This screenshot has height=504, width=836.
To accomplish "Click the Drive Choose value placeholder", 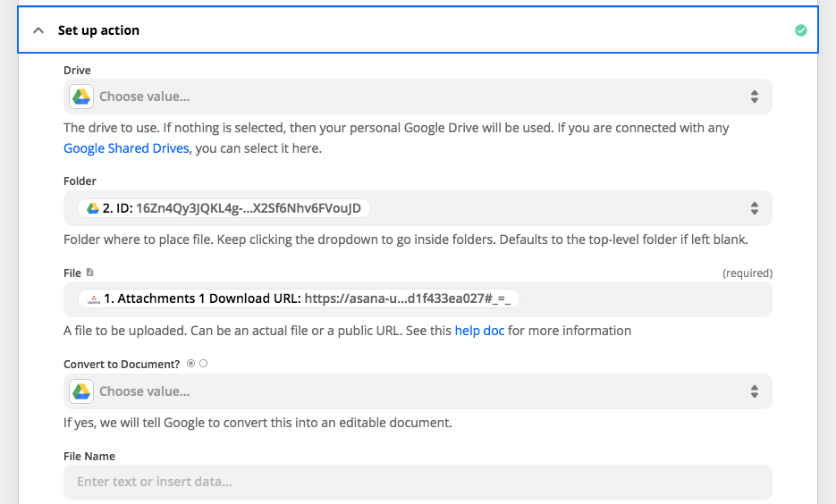I will pyautogui.click(x=145, y=97).
